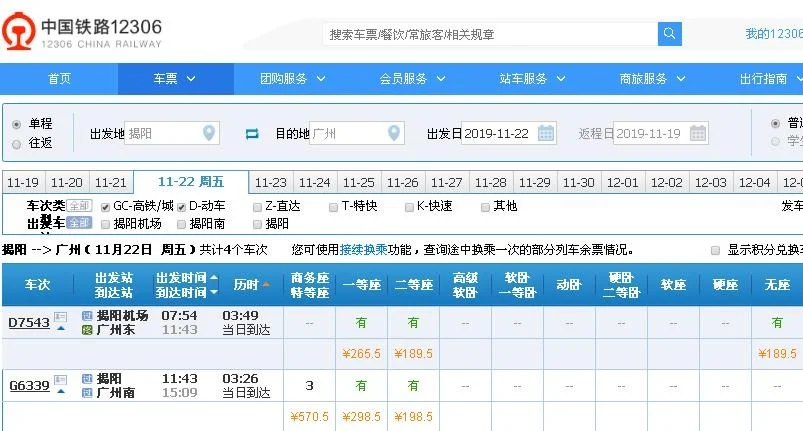
Task: Click the ID card icon beside G6339
Action: [60, 380]
